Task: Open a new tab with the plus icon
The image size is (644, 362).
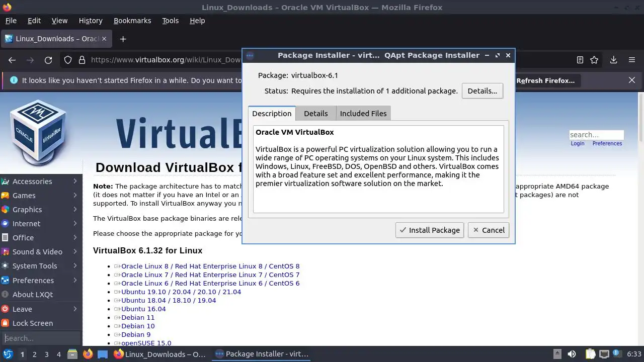Action: click(x=123, y=39)
